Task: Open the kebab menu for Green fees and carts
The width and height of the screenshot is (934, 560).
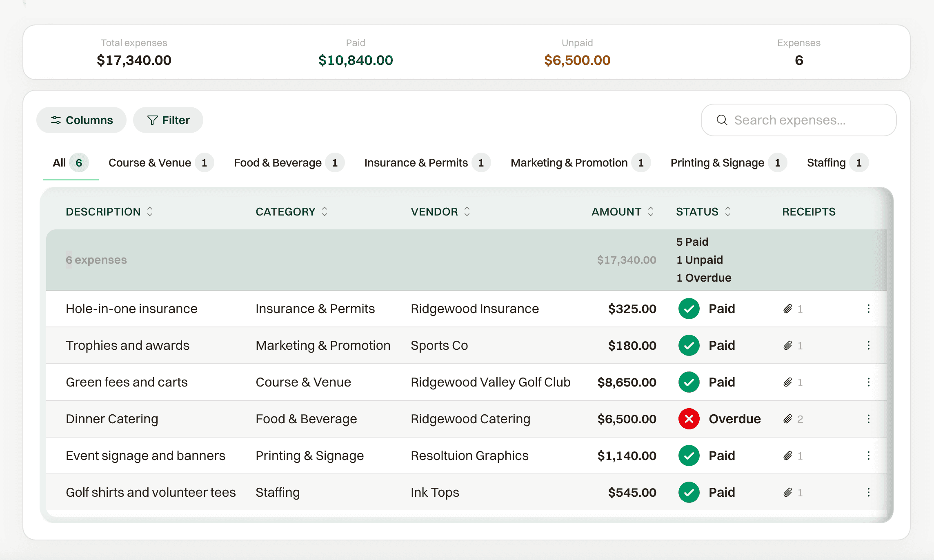Action: coord(868,382)
